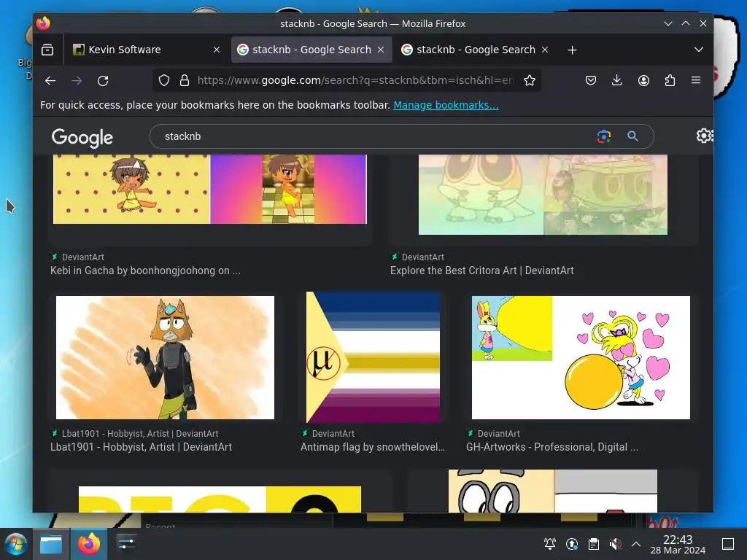Click Explore the Best Critora Art link

[481, 271]
